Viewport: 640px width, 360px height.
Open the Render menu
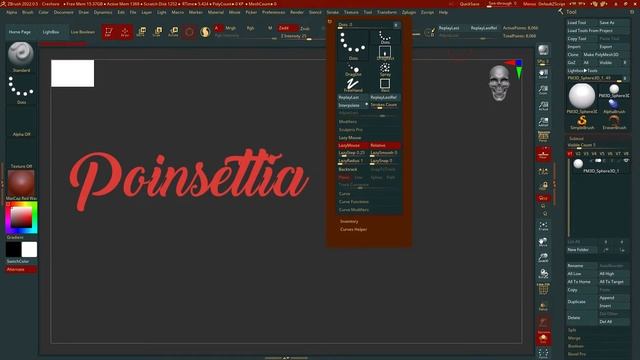[297, 12]
